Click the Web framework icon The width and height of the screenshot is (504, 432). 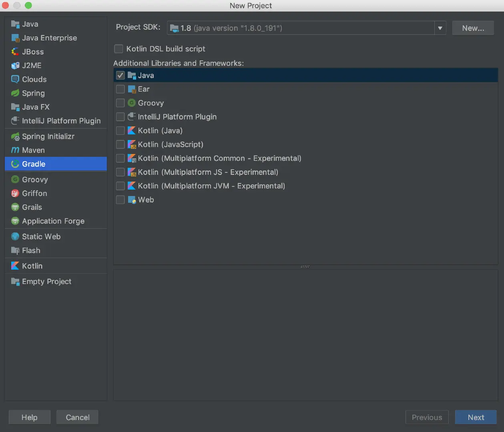132,200
